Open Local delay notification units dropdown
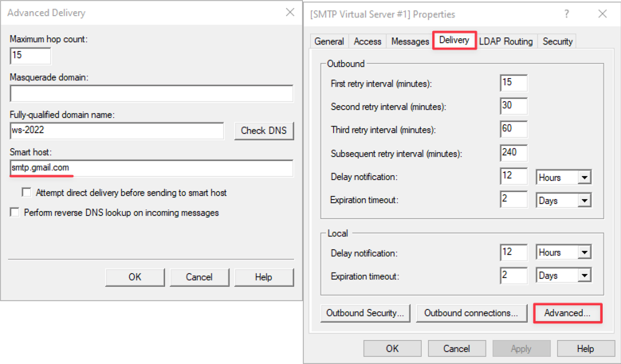Image resolution: width=621 pixels, height=364 pixels. [584, 253]
